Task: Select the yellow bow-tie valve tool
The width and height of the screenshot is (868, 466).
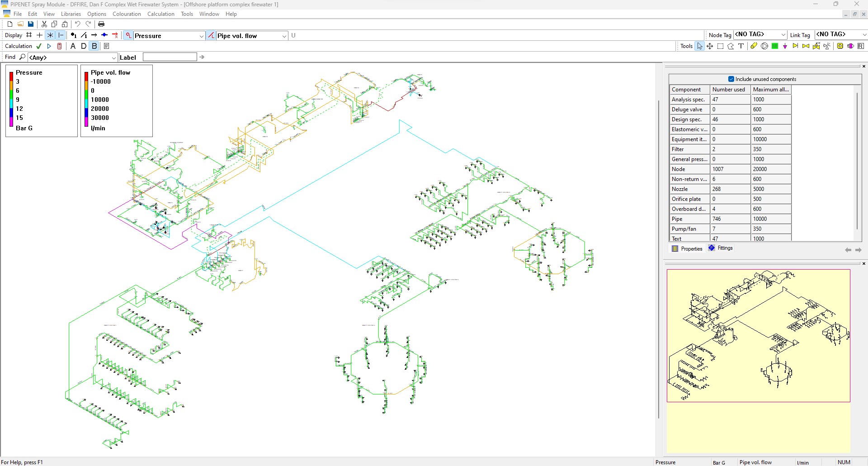Action: [806, 46]
